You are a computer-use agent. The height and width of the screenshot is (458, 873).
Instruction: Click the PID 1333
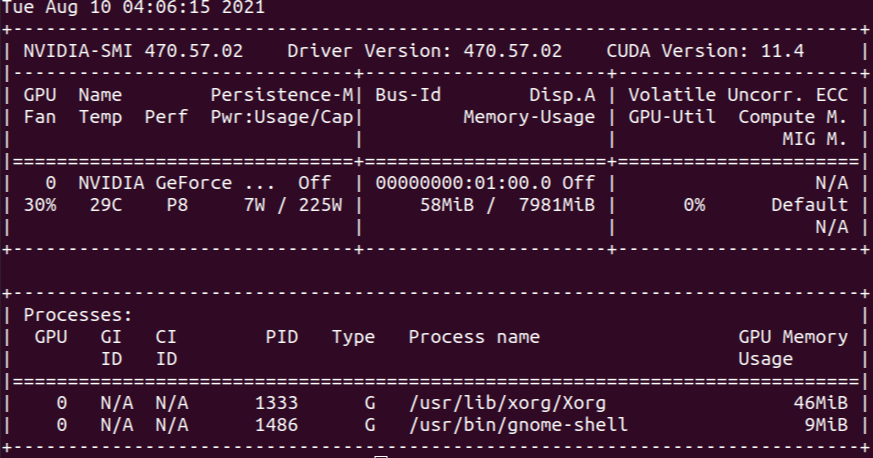click(276, 403)
